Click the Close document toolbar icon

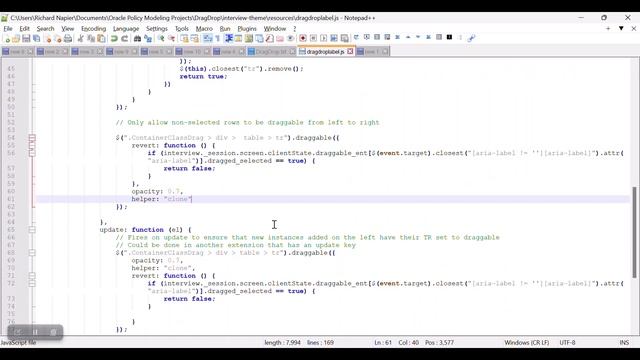pyautogui.click(x=48, y=38)
